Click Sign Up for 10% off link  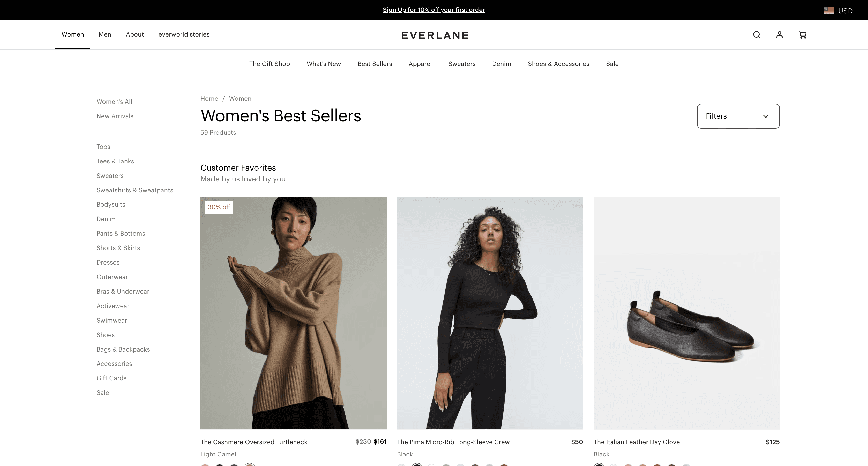[434, 10]
